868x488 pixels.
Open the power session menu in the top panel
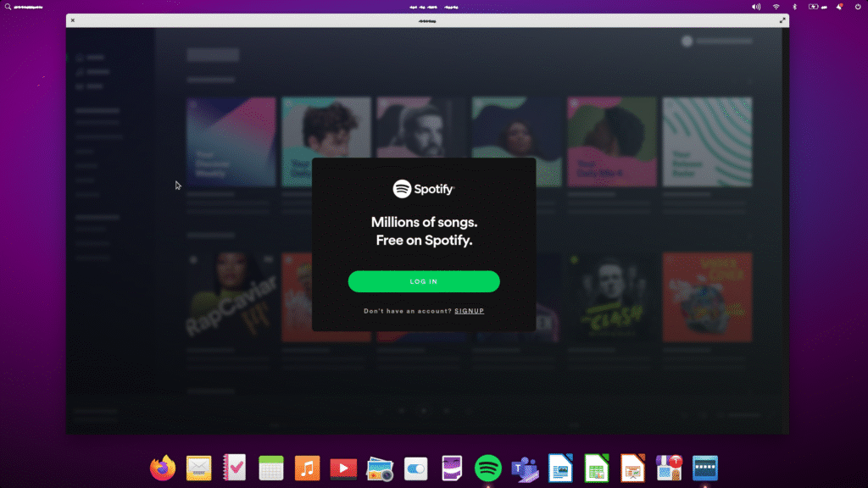tap(858, 7)
